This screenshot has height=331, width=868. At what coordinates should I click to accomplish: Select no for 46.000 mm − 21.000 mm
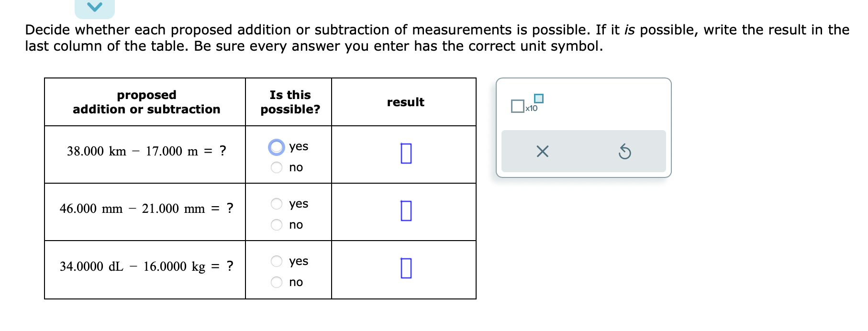click(x=276, y=225)
